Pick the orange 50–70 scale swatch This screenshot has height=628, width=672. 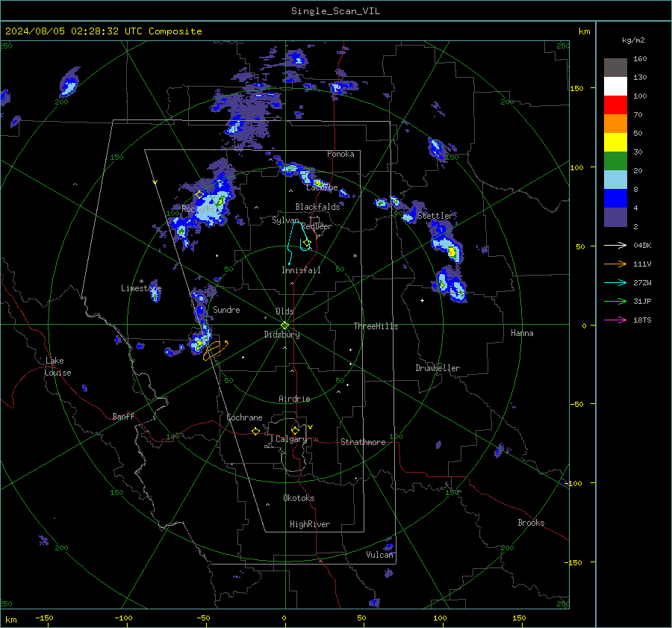(615, 124)
